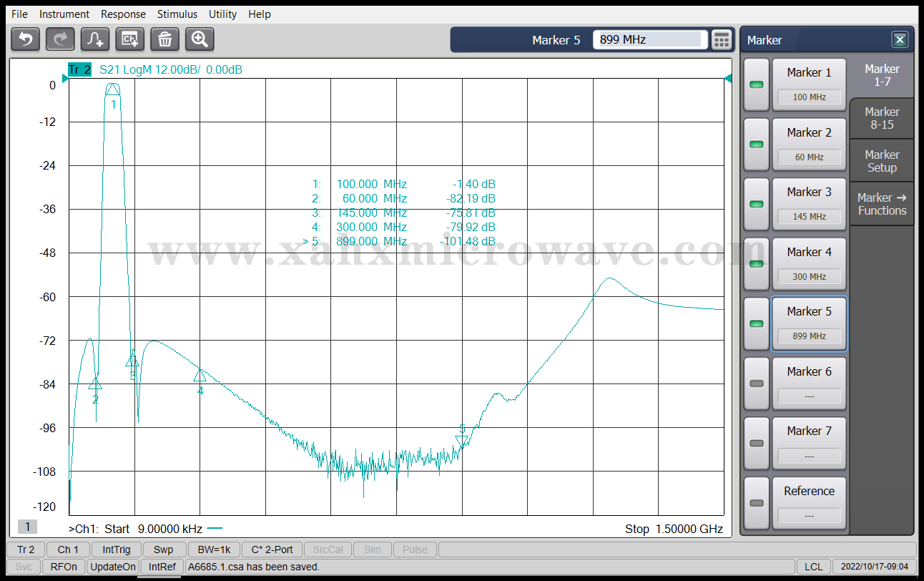Open the Marker Functions tab

881,204
